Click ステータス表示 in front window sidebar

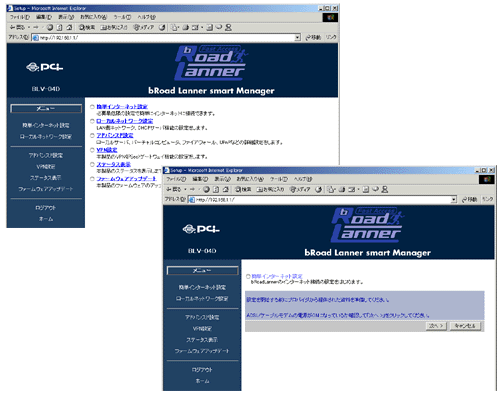pos(202,340)
